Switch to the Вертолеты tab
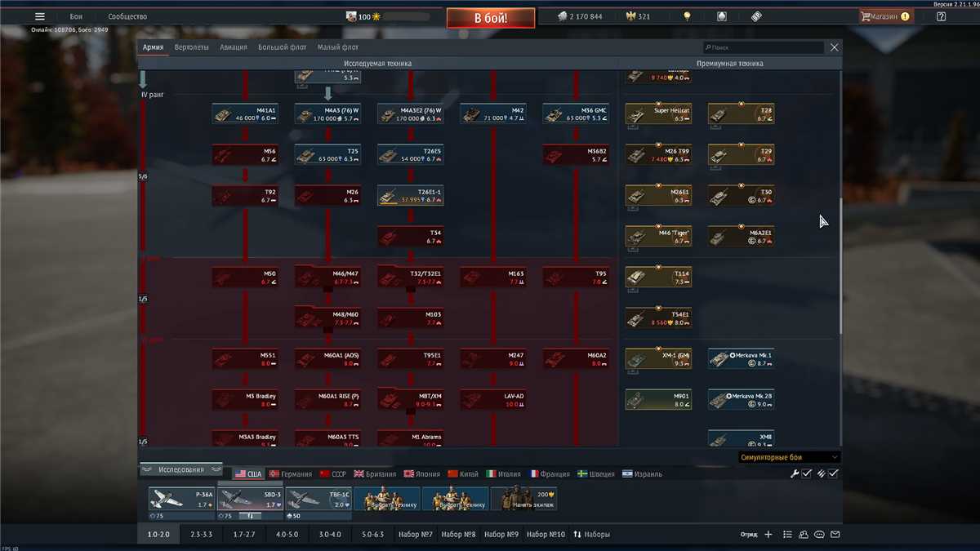980x551 pixels. click(x=192, y=47)
